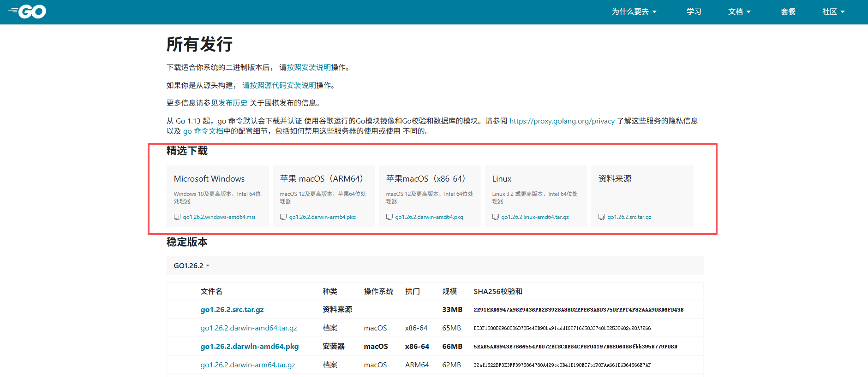Click the 操作系统 column header

tap(378, 291)
